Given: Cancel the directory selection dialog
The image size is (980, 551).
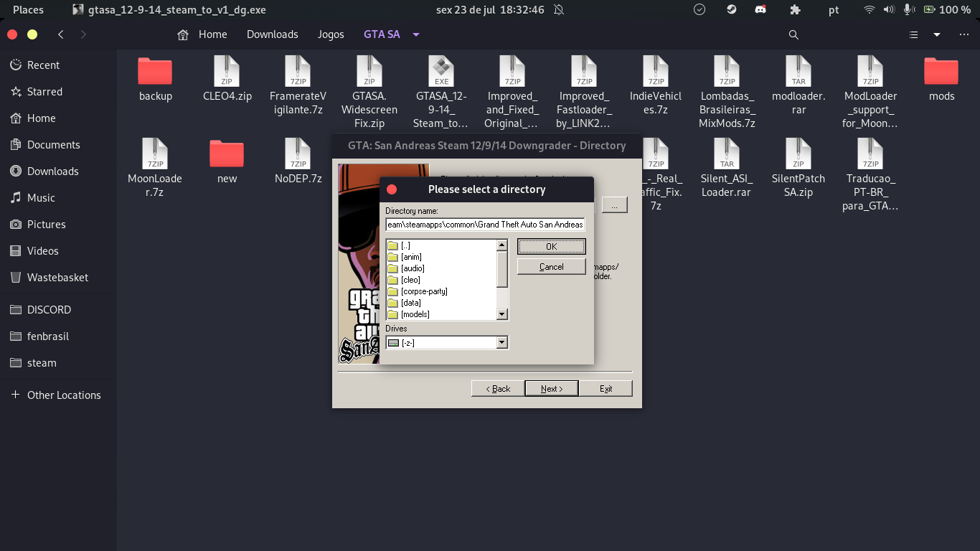Looking at the screenshot, I should coord(551,267).
